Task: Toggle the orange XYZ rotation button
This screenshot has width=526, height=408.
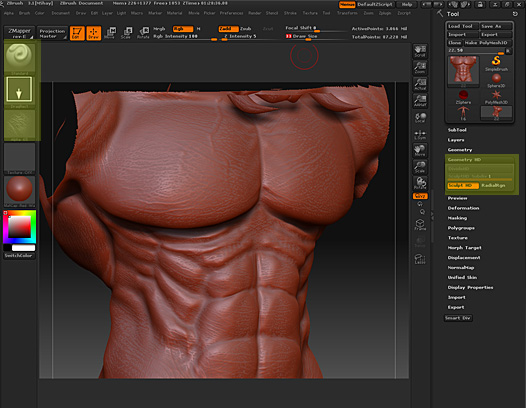Action: point(420,196)
